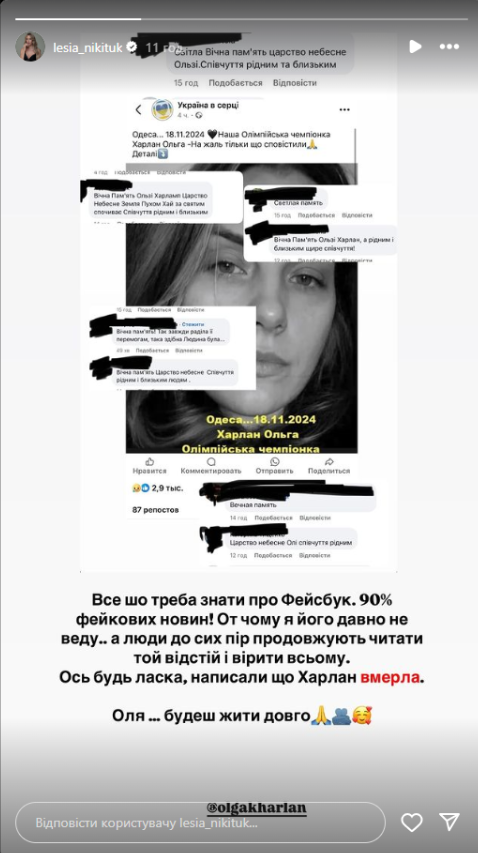Screen dimensions: 478x853
Task: Open the three-dot story options menu
Action: pos(449,47)
